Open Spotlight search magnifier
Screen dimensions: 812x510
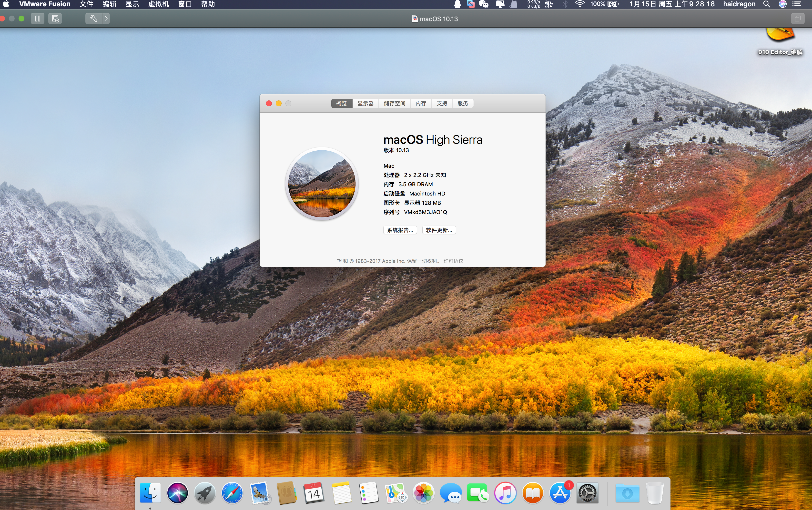click(x=766, y=4)
